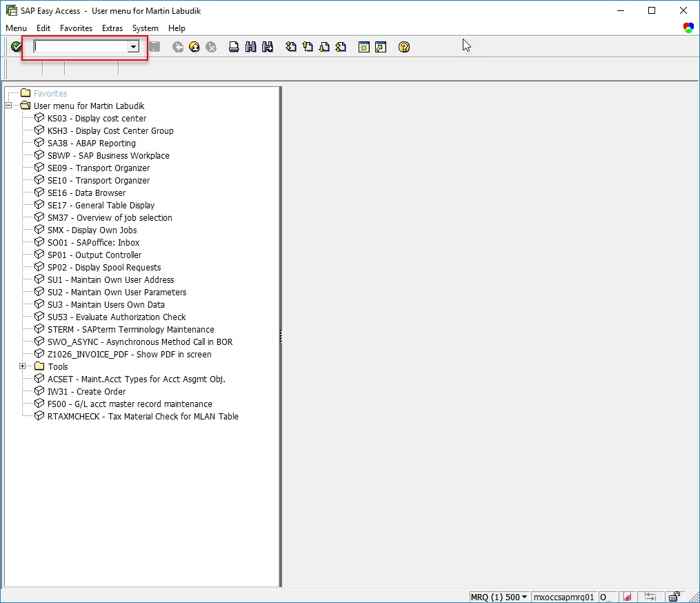Click the yellow Help question mark icon
The height and width of the screenshot is (603, 700).
click(x=404, y=47)
